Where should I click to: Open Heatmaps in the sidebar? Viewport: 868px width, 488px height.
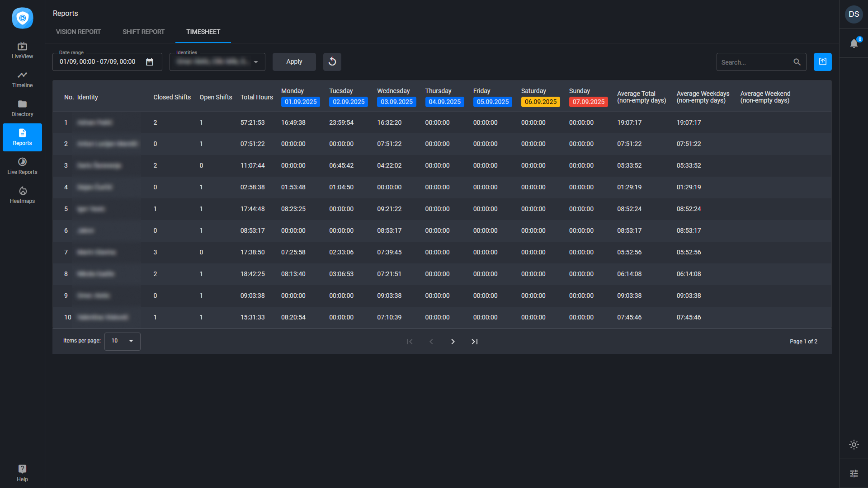point(22,195)
